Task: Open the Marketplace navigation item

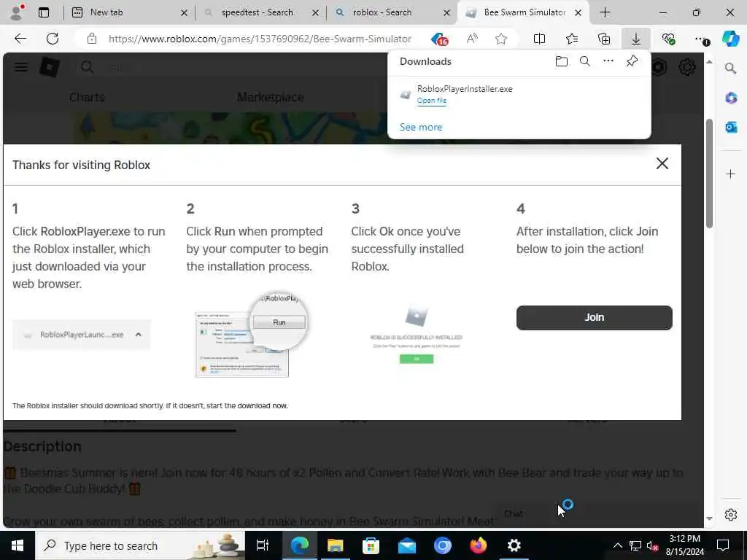Action: [x=270, y=97]
